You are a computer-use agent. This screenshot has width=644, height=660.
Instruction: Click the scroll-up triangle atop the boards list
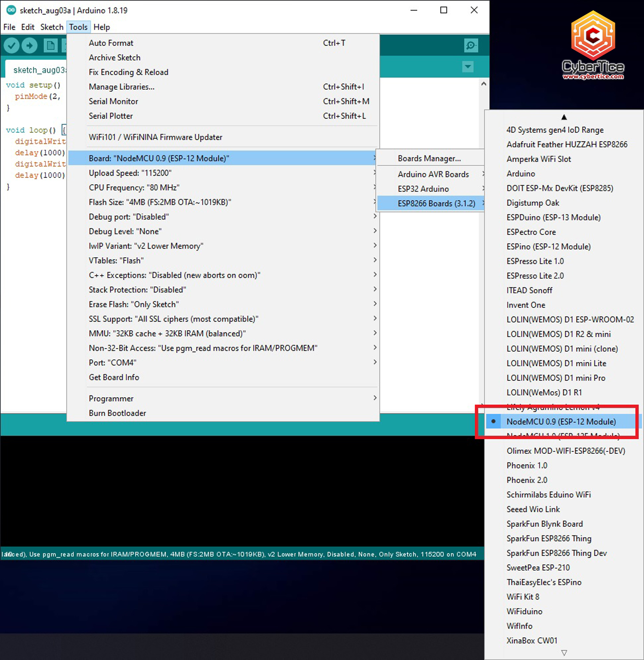click(x=564, y=117)
